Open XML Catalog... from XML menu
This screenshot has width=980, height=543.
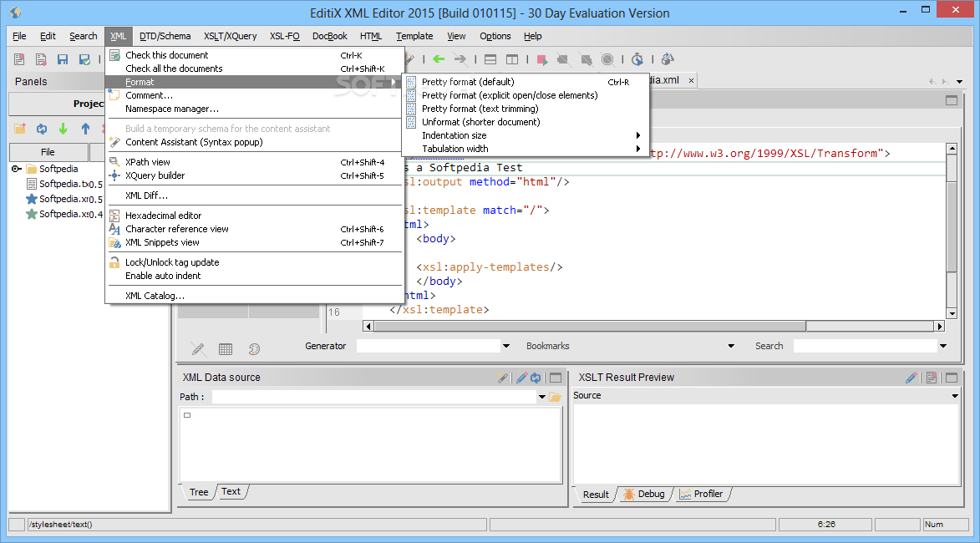(254, 296)
